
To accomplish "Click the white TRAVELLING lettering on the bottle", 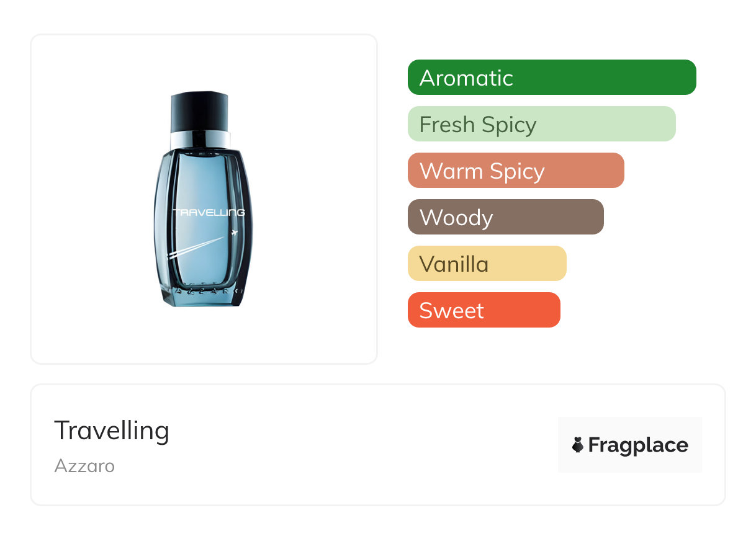I will tap(209, 213).
